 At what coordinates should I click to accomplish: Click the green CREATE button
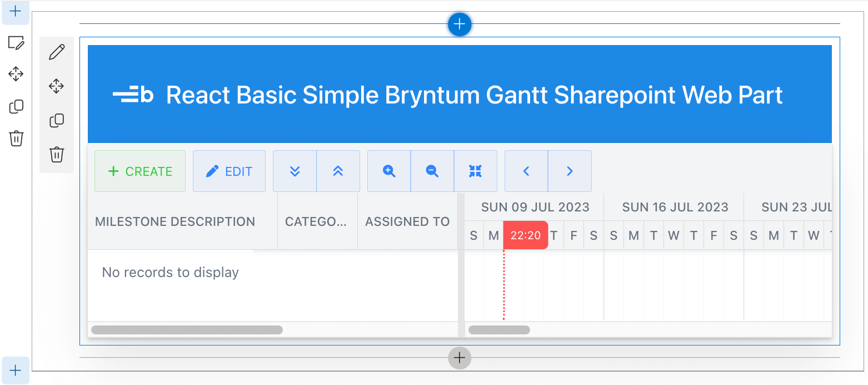point(140,171)
